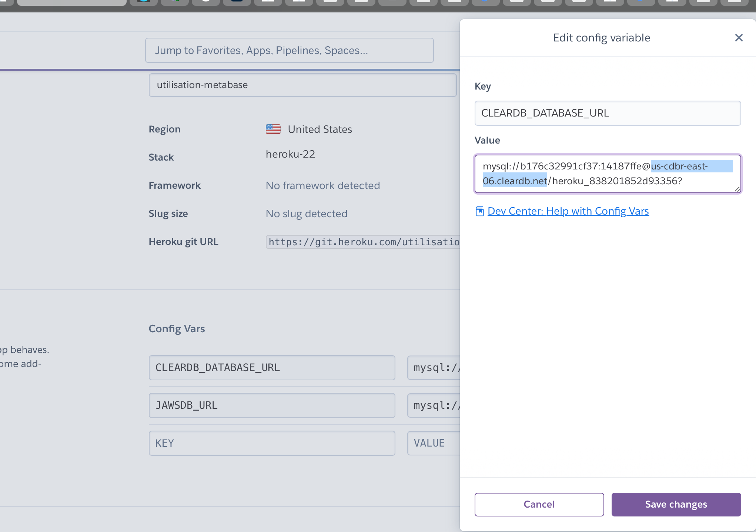Click the 'Edit config variable' title
The height and width of the screenshot is (532, 756).
[x=602, y=38]
